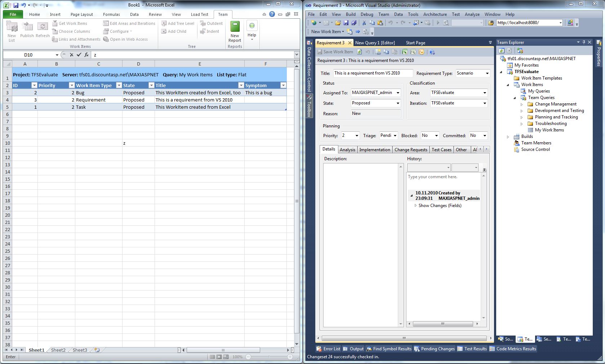Click the refresh work item icon next to Save
This screenshot has height=364, width=605.
click(359, 52)
